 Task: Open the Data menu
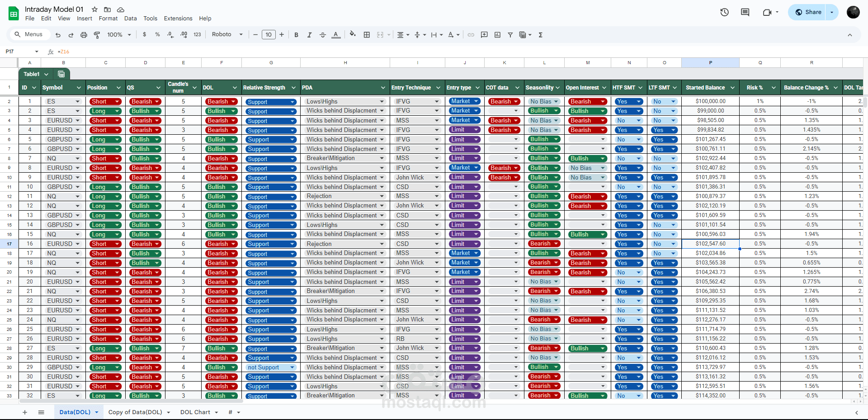(130, 19)
